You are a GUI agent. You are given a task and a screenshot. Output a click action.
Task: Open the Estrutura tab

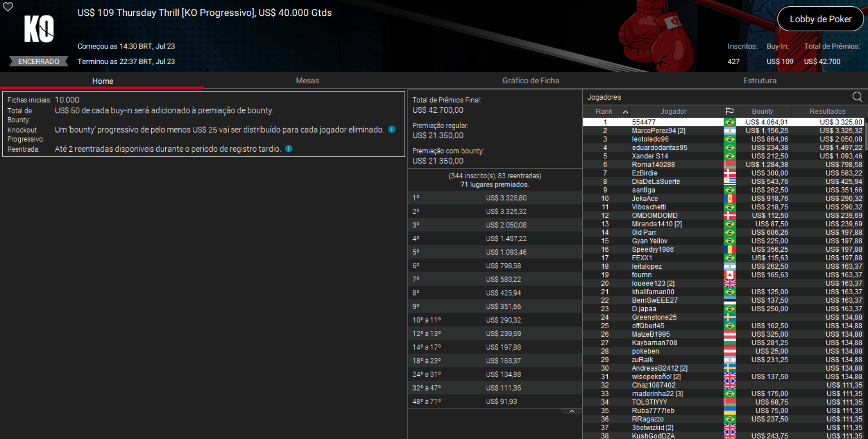click(760, 81)
